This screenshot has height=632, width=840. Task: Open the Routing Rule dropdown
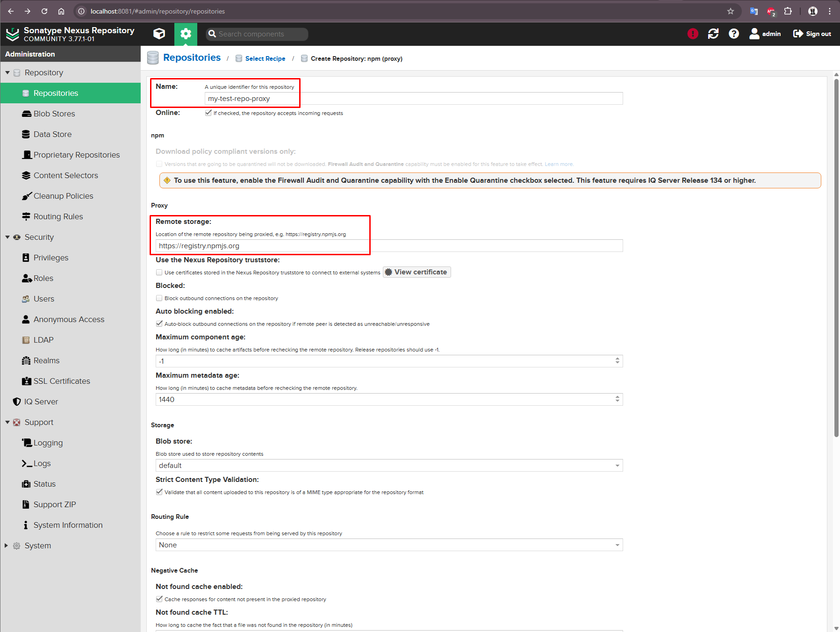388,545
